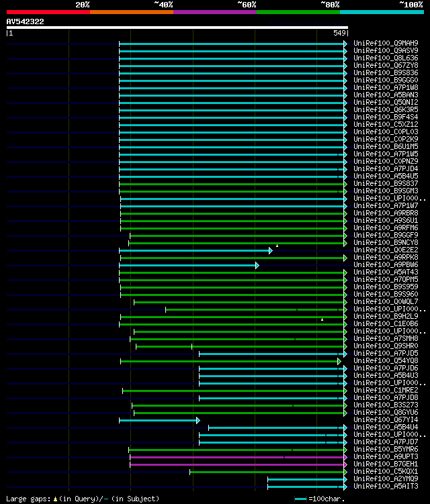The image size is (430, 504).
Task: Click the green alignment bar for Q54YQ8
Action: (x=229, y=362)
